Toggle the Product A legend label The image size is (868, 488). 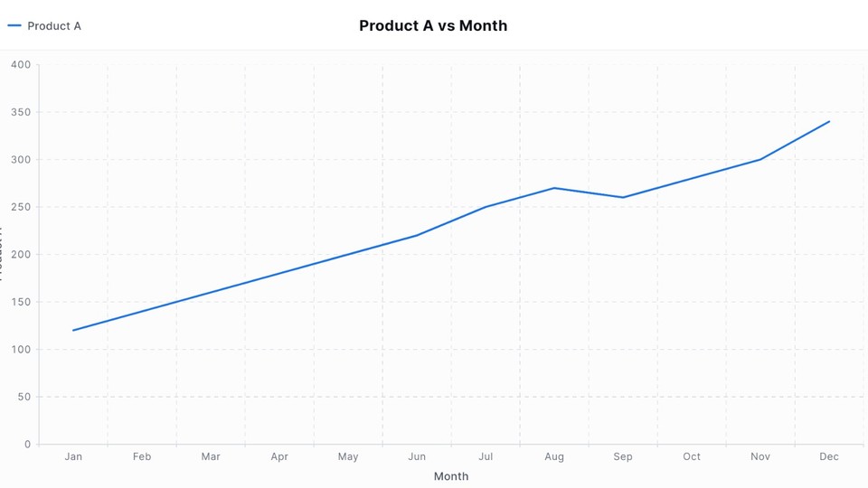pos(54,26)
